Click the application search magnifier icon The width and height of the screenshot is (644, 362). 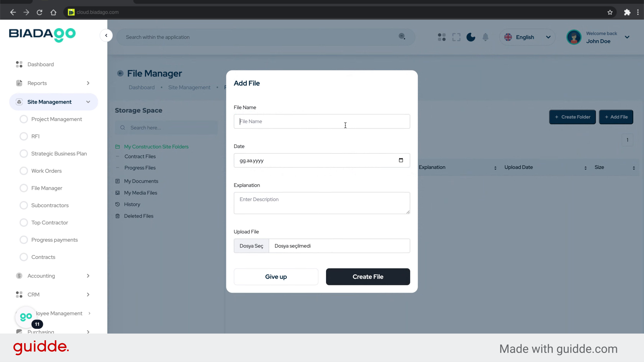coord(402,37)
